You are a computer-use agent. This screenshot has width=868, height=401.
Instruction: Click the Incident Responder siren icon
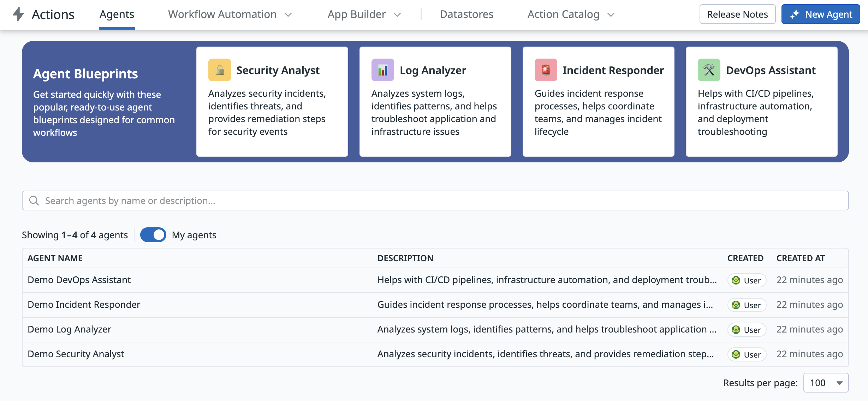pos(546,70)
